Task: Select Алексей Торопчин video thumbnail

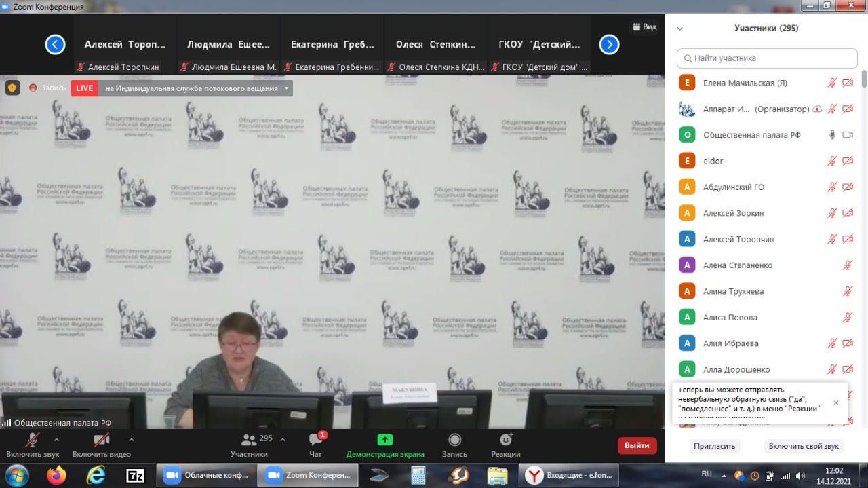Action: [x=125, y=45]
